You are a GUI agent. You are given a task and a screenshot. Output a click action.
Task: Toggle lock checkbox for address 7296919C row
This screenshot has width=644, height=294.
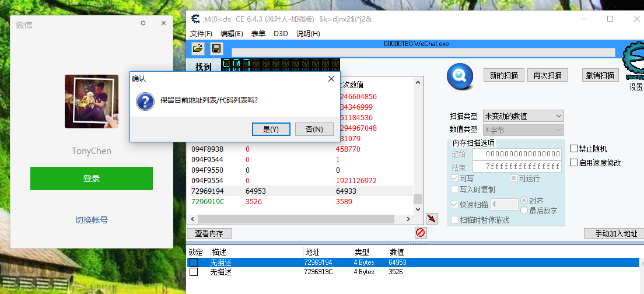pyautogui.click(x=194, y=272)
